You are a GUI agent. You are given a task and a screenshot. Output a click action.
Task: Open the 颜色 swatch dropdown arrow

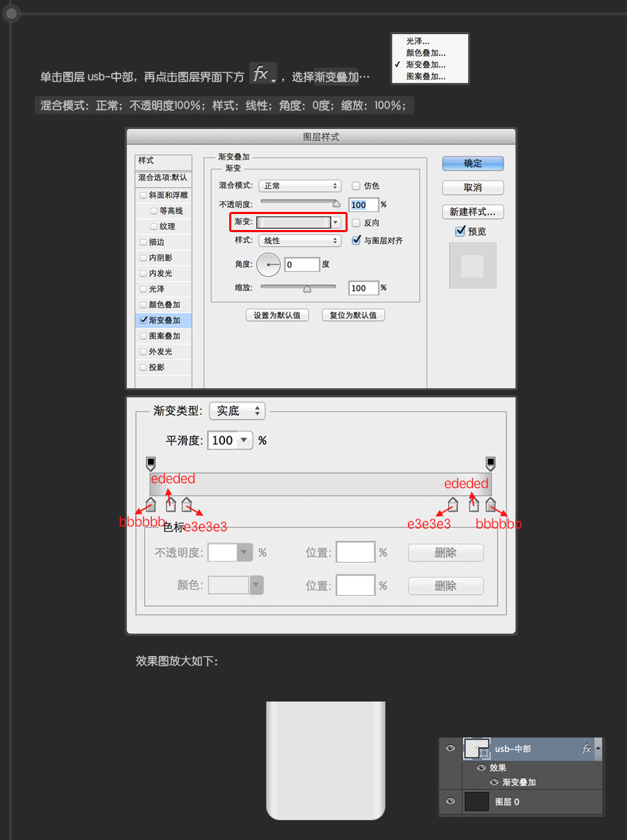(257, 586)
